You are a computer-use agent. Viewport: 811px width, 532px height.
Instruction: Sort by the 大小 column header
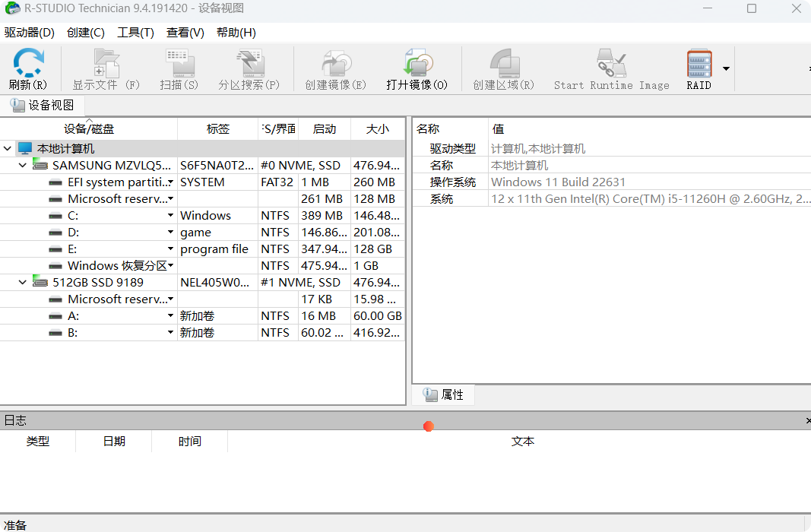coord(378,128)
